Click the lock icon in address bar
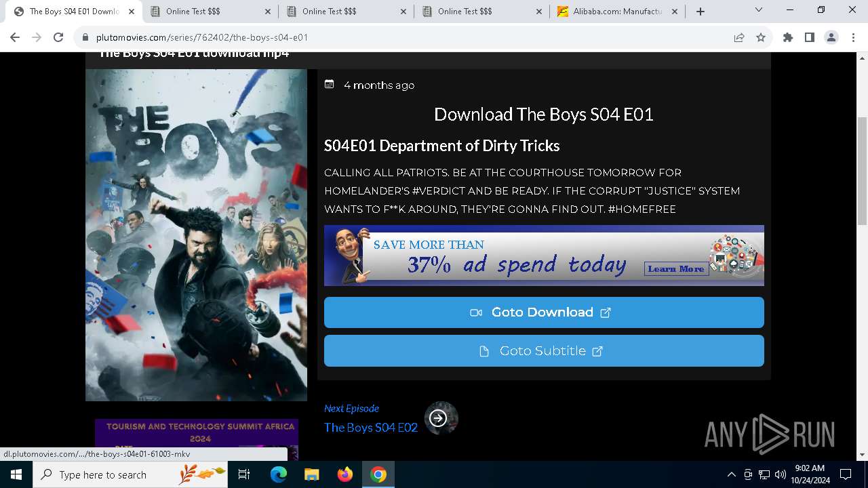 tap(85, 37)
